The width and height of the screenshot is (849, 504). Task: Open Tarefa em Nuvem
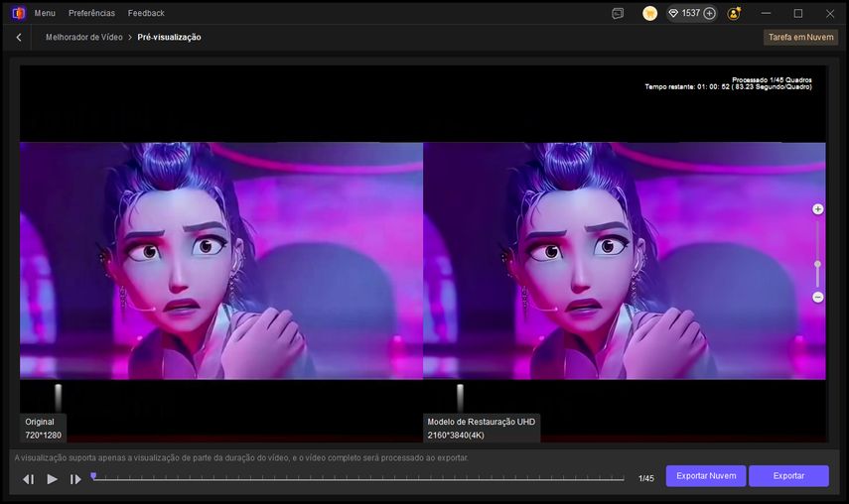(x=800, y=38)
